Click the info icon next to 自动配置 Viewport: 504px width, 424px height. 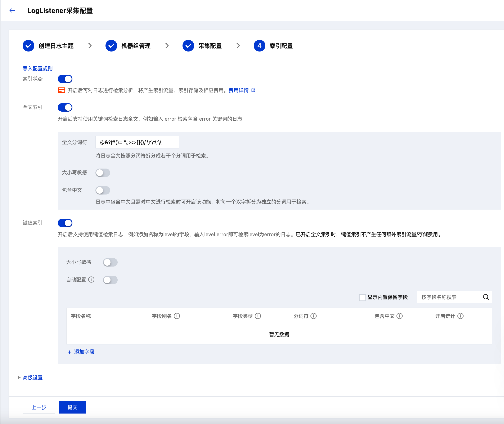(x=91, y=280)
